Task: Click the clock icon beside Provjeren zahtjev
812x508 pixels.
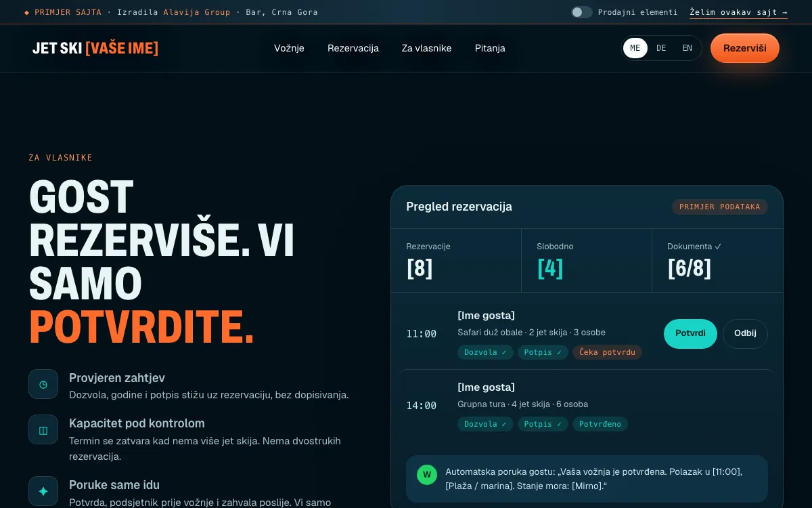Action: [43, 384]
